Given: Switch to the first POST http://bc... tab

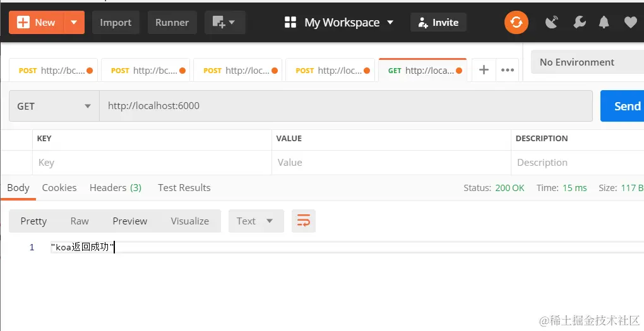Looking at the screenshot, I should pyautogui.click(x=54, y=71).
